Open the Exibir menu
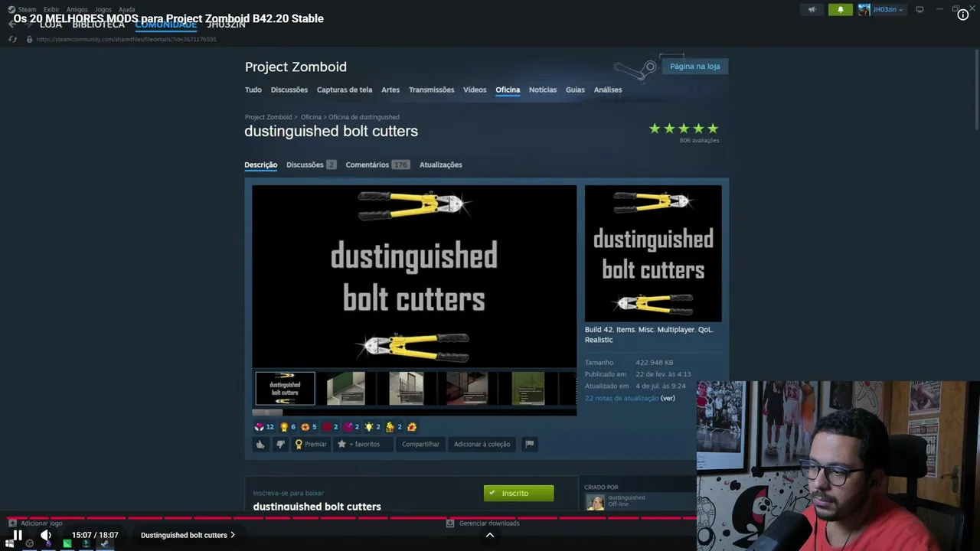 51,10
